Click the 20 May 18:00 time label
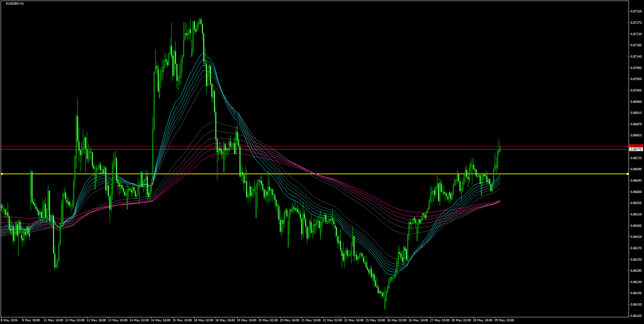 [289, 320]
